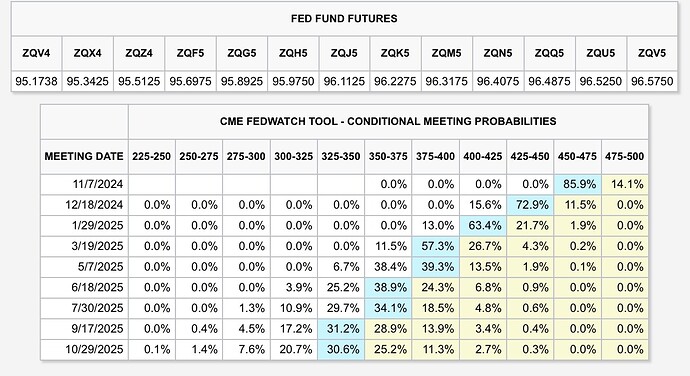The width and height of the screenshot is (690, 376).
Task: Click the 72.9% cell in 12/18/2024 row
Action: (530, 205)
